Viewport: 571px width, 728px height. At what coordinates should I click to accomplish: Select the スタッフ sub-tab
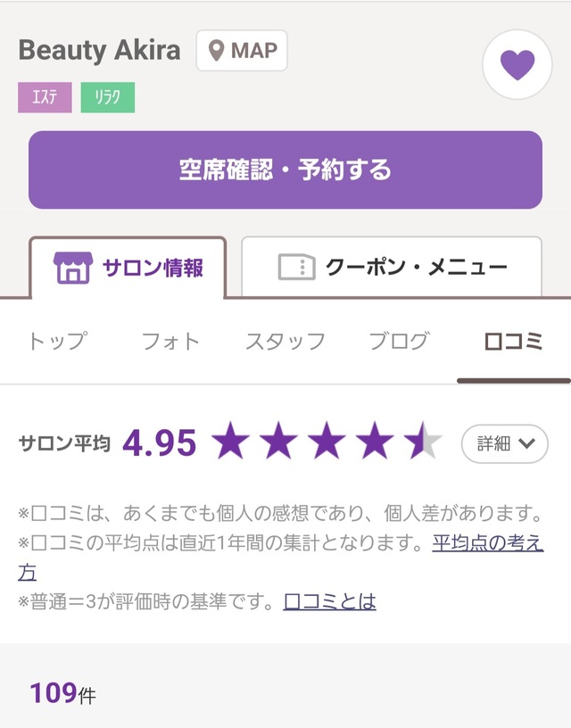point(285,341)
